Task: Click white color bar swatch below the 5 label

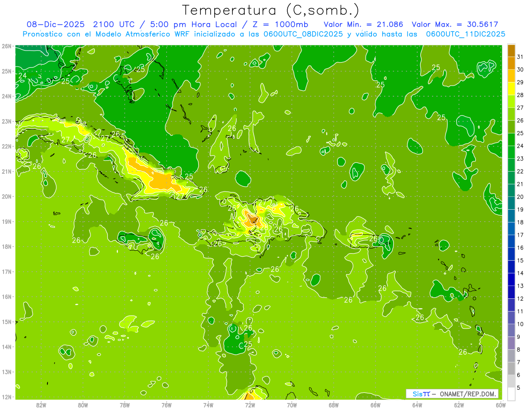Action: (x=512, y=394)
